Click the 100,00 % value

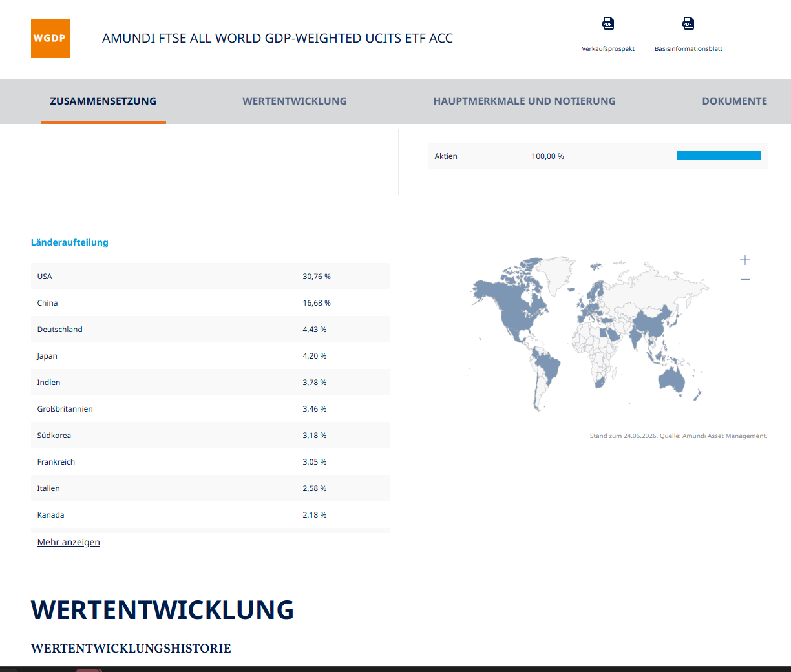(x=548, y=156)
